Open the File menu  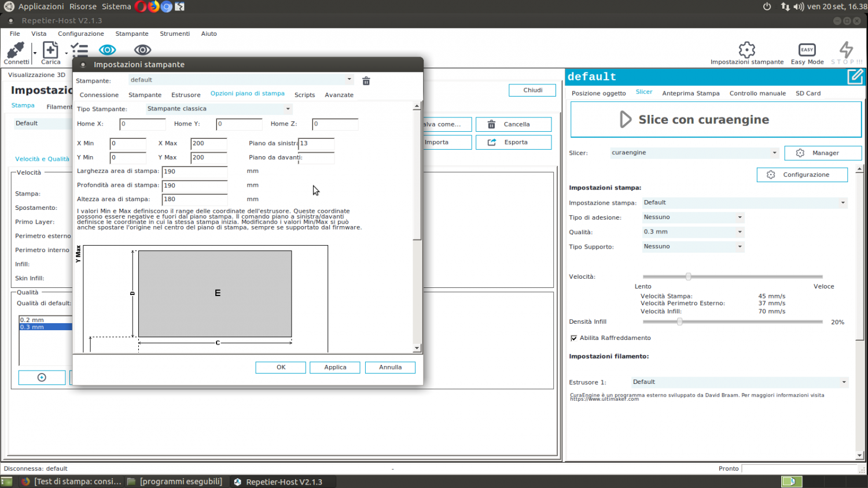click(x=15, y=34)
